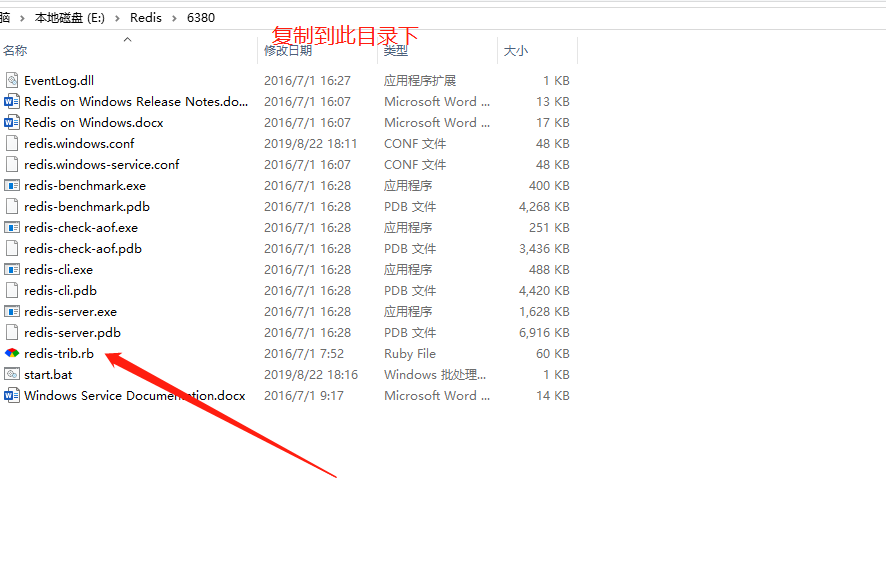Click the 2019/8/22 18:16 date of start.bat

point(311,374)
